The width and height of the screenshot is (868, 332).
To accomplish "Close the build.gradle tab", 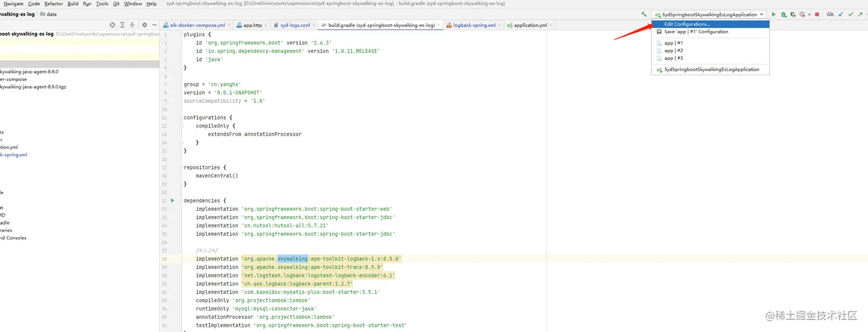I will point(439,25).
